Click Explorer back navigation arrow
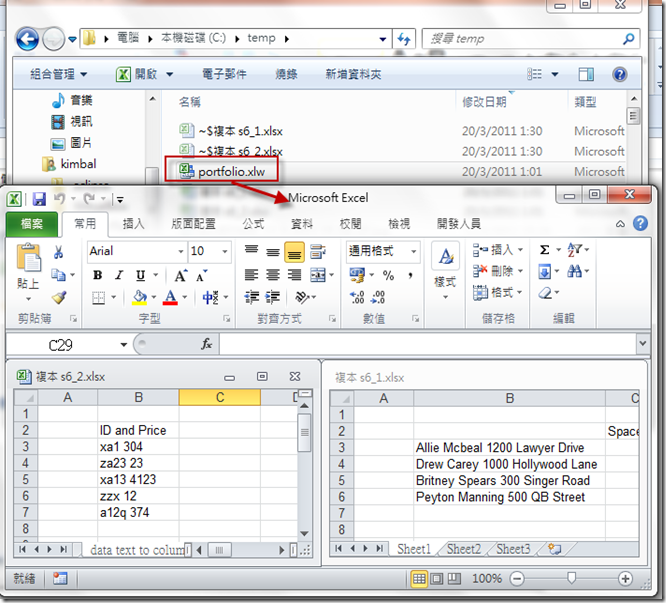This screenshot has width=666, height=603. click(x=27, y=39)
